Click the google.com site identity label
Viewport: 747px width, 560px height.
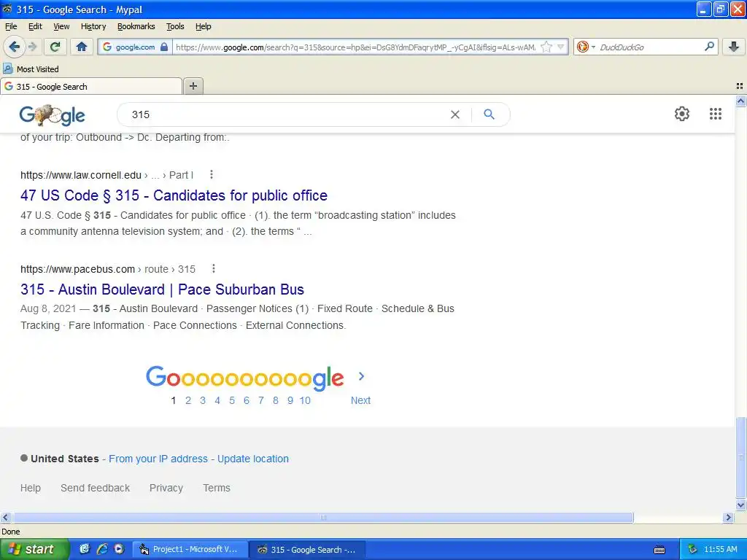tap(135, 47)
